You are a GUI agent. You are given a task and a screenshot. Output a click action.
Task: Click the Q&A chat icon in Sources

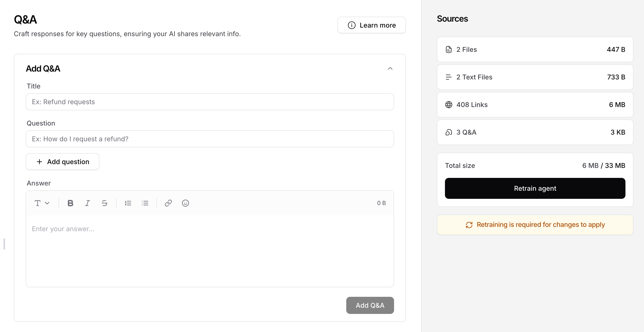pyautogui.click(x=449, y=132)
